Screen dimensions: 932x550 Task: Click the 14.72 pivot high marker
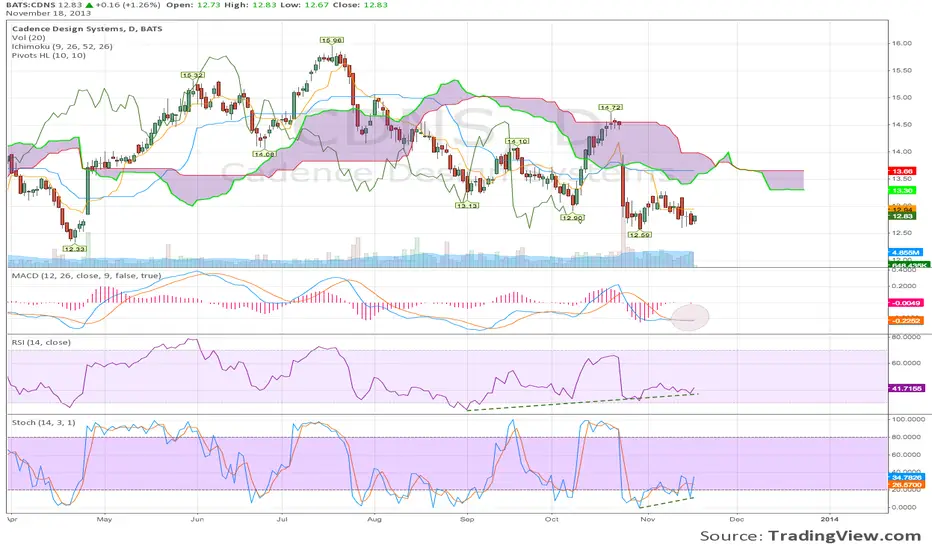610,108
